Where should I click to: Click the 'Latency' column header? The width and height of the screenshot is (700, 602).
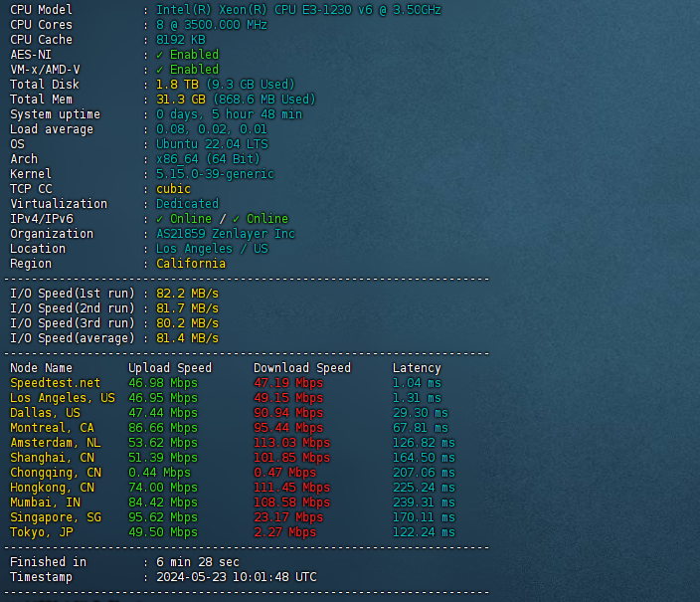pos(417,368)
